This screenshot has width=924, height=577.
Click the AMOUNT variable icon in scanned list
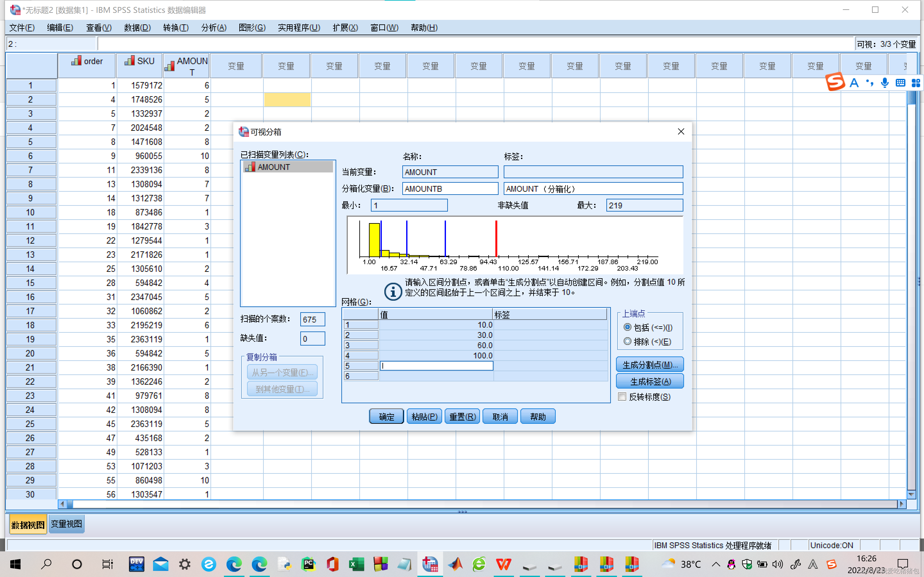[250, 167]
